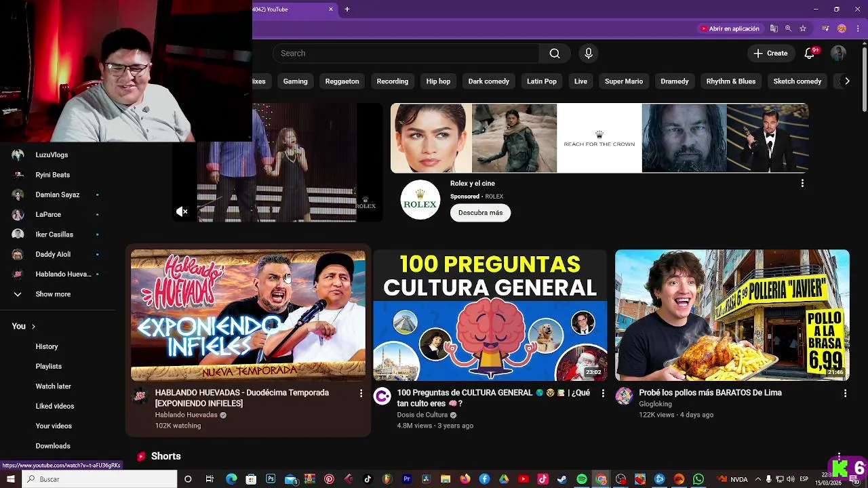Open Chrome media controls icon
868x488 pixels.
tap(825, 28)
